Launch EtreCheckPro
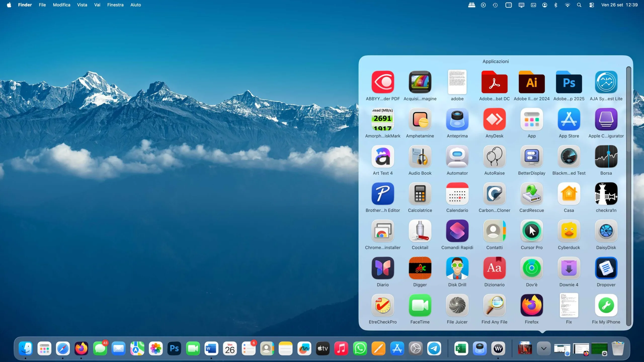This screenshot has height=362, width=644. coord(382,305)
